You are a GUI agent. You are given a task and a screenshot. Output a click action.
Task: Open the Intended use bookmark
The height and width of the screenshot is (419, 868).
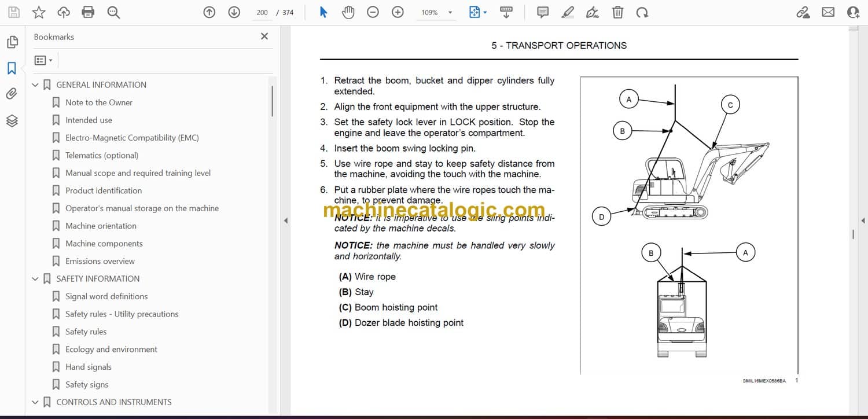pyautogui.click(x=89, y=120)
